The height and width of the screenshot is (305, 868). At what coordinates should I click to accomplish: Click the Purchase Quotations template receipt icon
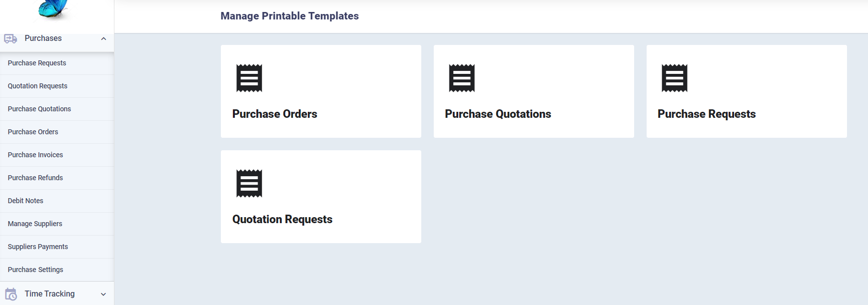(x=462, y=78)
